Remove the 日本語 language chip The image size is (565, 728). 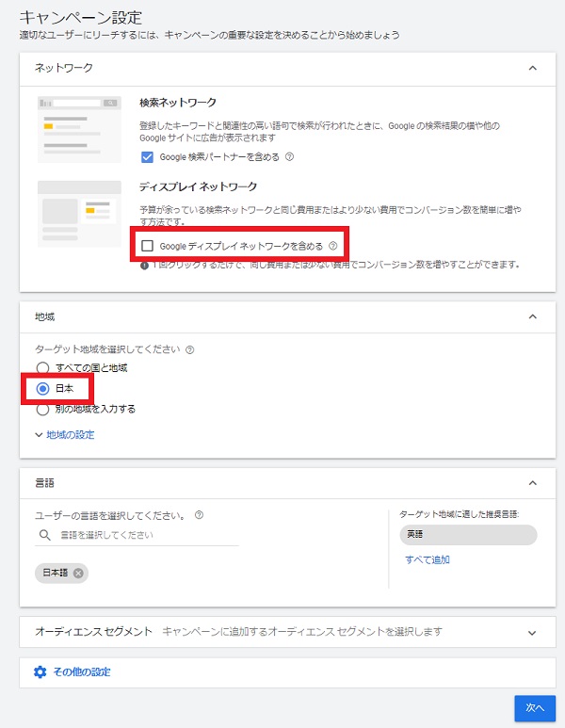78,573
